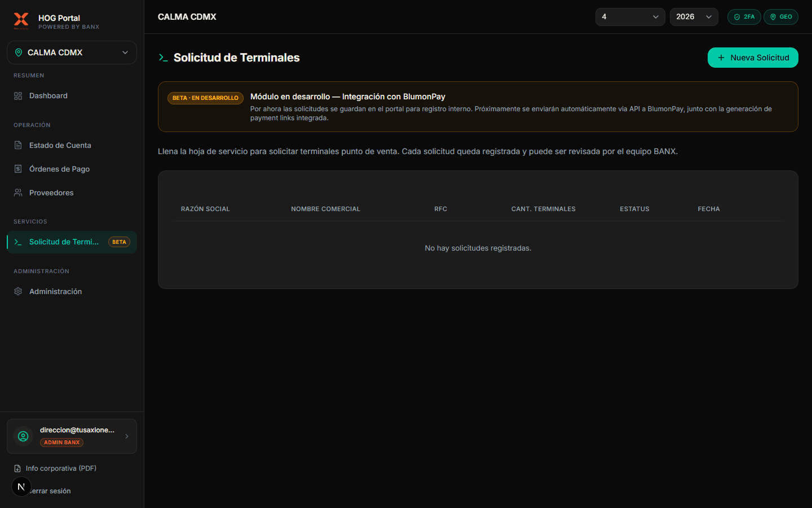The height and width of the screenshot is (508, 812).
Task: Switch to the Dashboard section
Action: coord(47,95)
